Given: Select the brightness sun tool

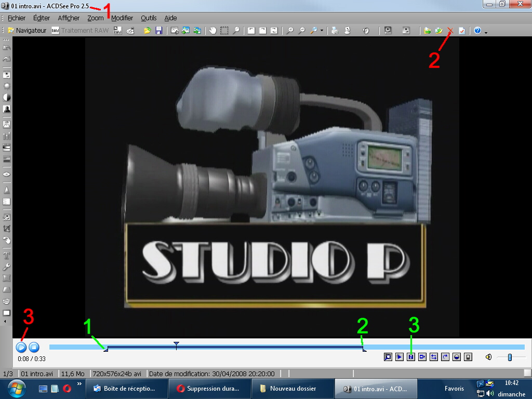Looking at the screenshot, I should point(6,86).
